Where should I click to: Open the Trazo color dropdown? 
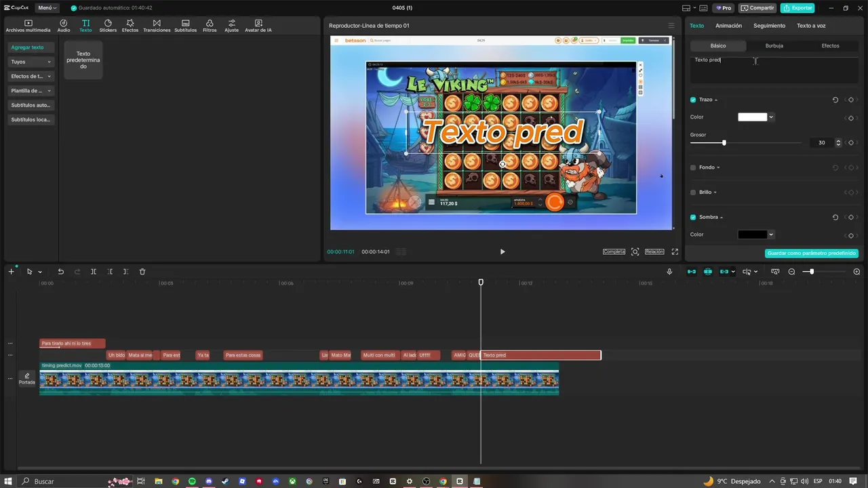(x=771, y=117)
